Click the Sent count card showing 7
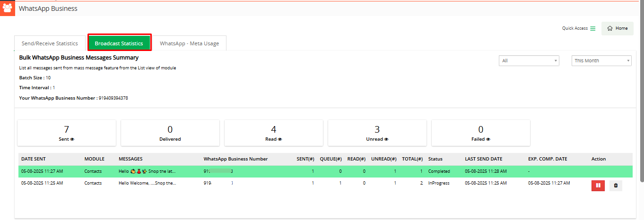644x220 pixels. click(x=67, y=133)
